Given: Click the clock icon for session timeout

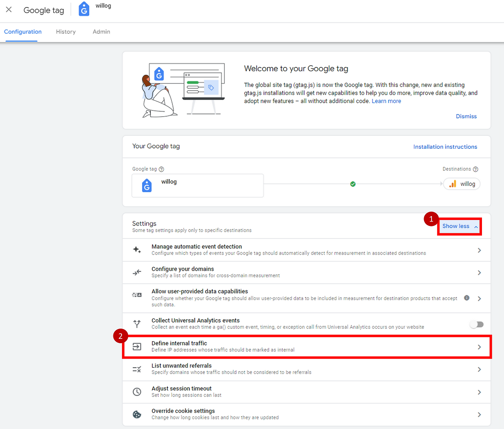Looking at the screenshot, I should click(137, 392).
